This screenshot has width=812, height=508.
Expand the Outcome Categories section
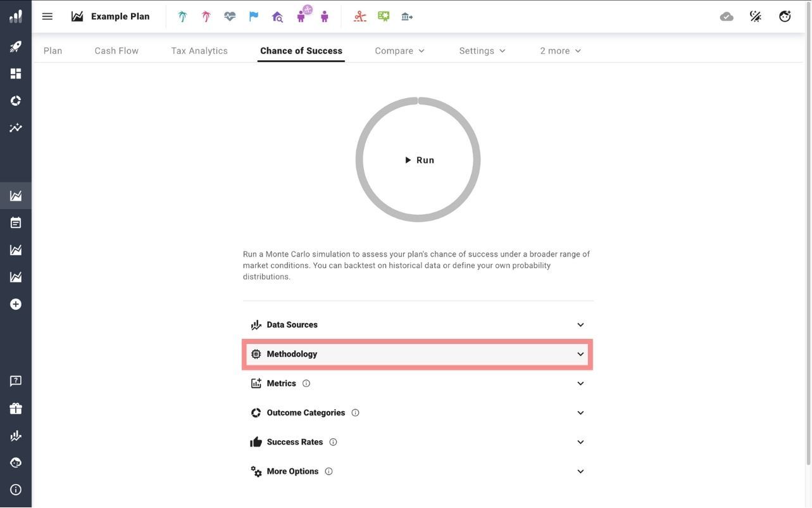(x=418, y=413)
